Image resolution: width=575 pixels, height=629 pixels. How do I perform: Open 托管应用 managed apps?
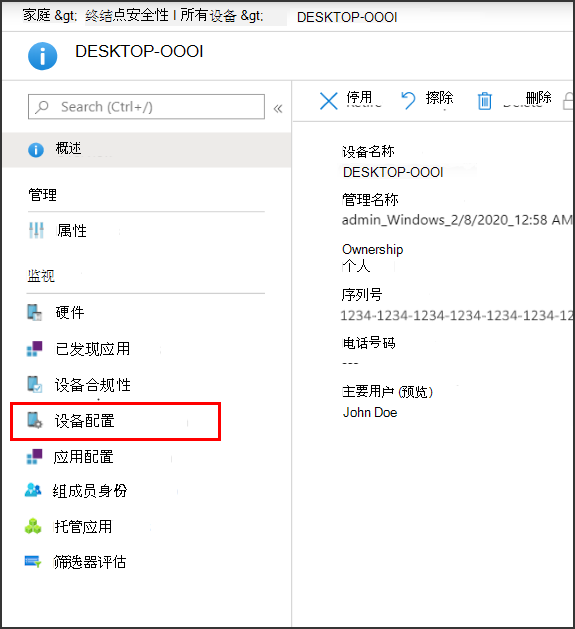[83, 526]
